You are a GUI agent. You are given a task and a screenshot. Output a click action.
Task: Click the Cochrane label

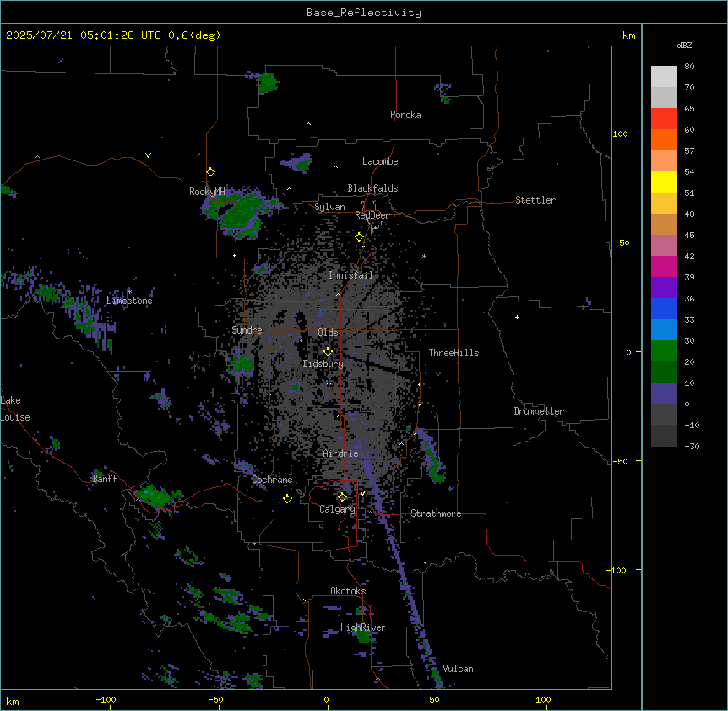click(x=272, y=480)
